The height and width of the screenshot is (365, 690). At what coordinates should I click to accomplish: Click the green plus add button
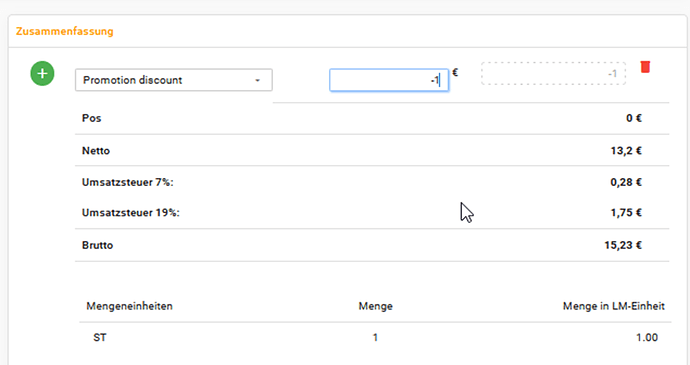[x=42, y=74]
